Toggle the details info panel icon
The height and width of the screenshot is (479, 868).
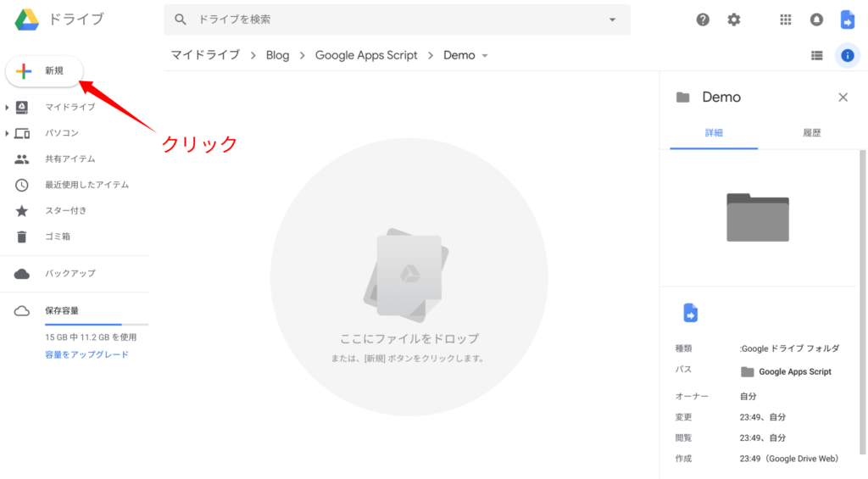[847, 56]
